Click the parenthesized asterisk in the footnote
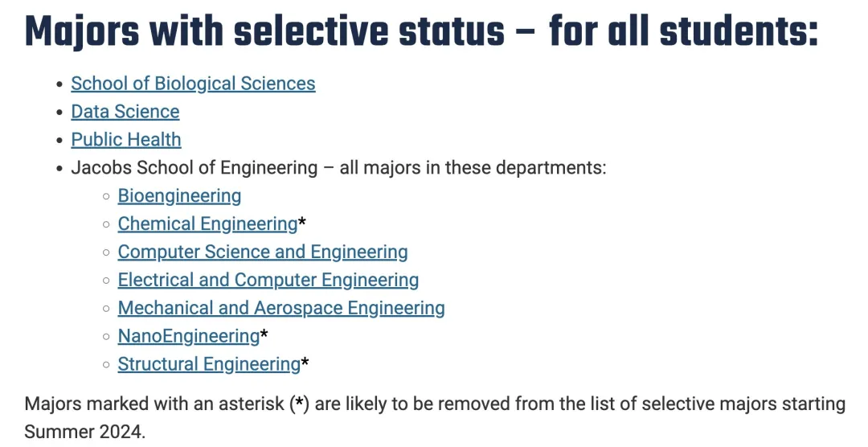868x447 pixels. tap(300, 404)
